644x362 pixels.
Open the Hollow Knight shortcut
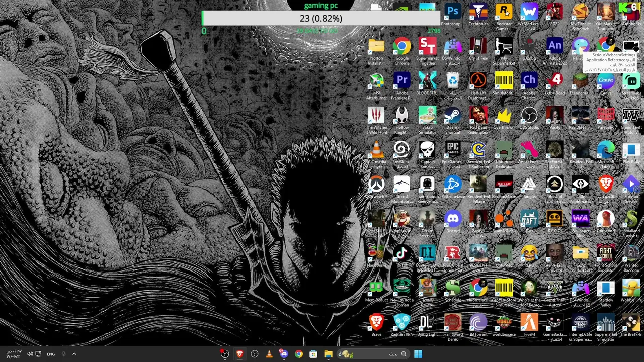[x=402, y=121]
